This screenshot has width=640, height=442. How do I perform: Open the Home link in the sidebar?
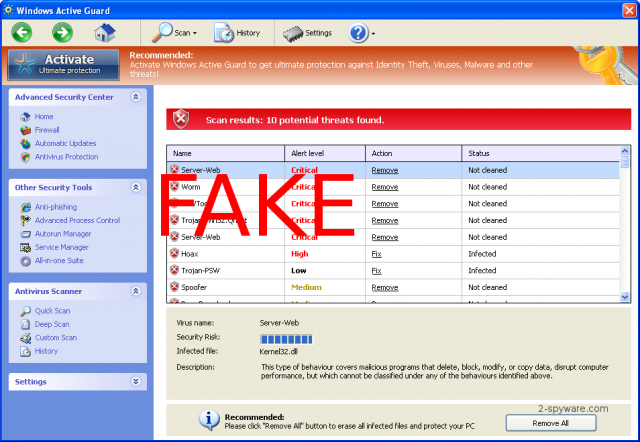pos(44,117)
